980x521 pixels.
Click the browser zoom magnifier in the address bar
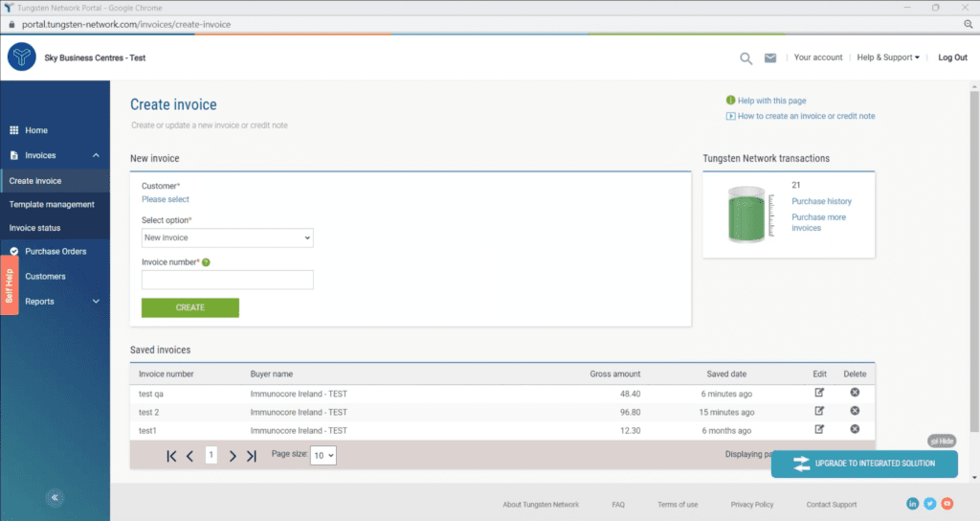coord(969,24)
